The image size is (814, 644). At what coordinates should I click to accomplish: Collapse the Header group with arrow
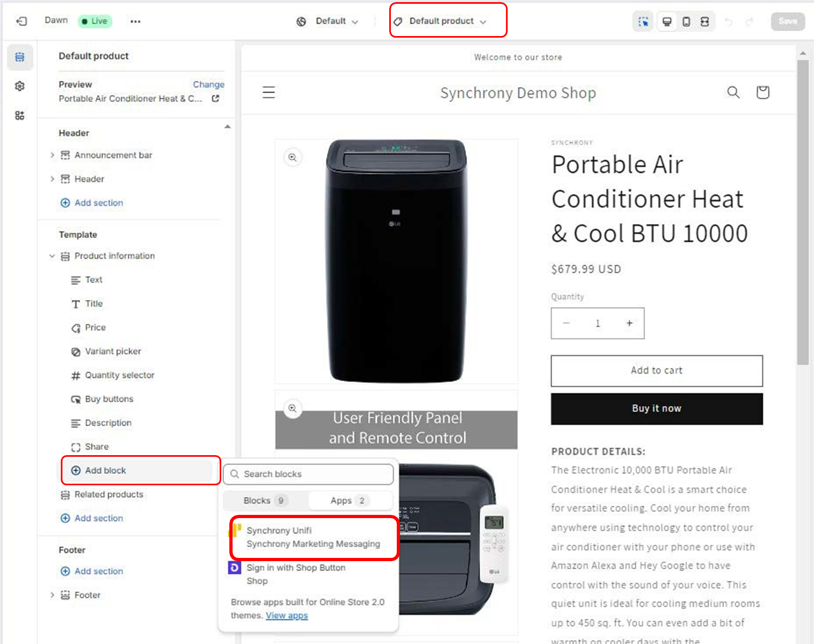click(227, 127)
